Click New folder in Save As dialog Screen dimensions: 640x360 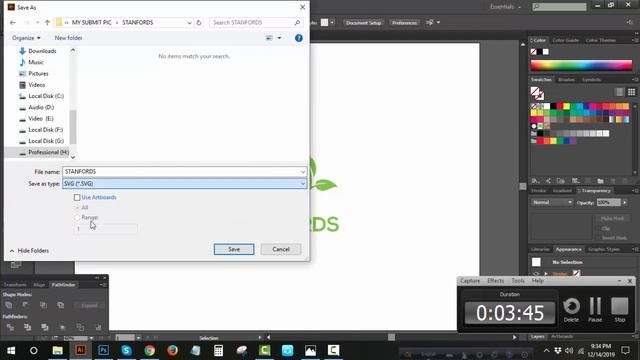[68, 38]
